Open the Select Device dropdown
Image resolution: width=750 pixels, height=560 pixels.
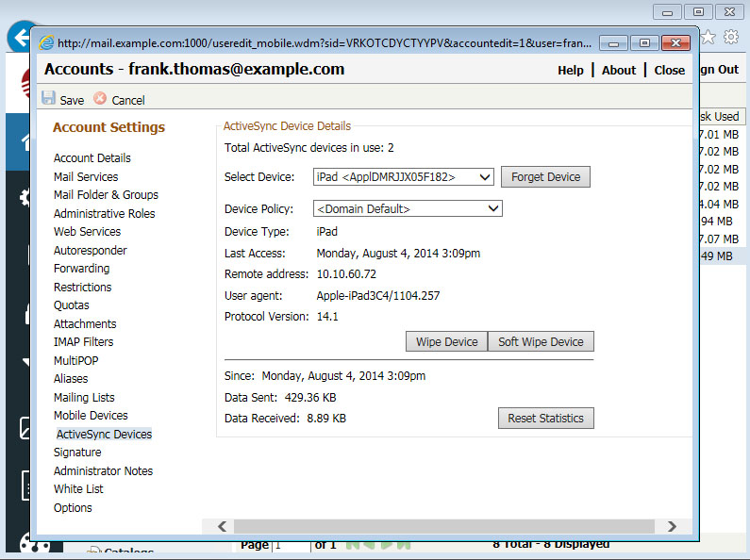click(x=403, y=177)
